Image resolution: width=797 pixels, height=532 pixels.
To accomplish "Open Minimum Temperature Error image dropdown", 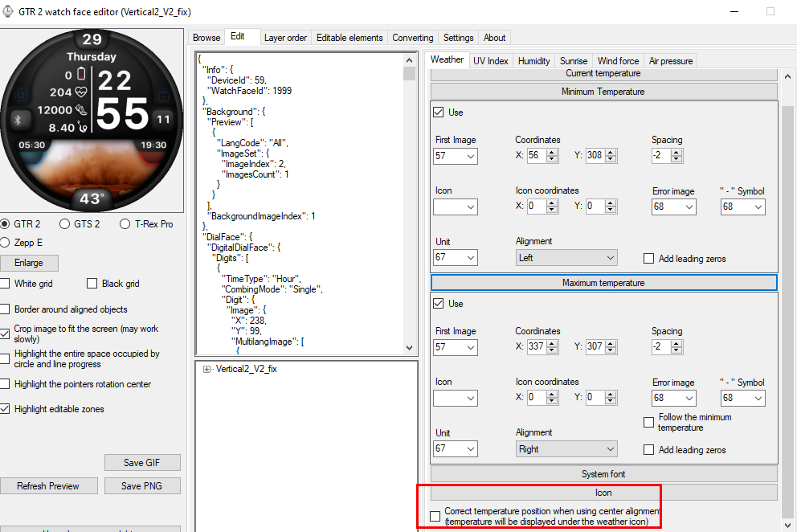I will tap(689, 207).
